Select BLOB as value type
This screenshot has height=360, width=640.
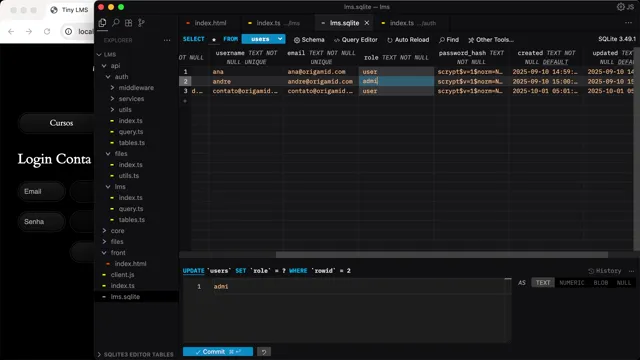pyautogui.click(x=600, y=282)
